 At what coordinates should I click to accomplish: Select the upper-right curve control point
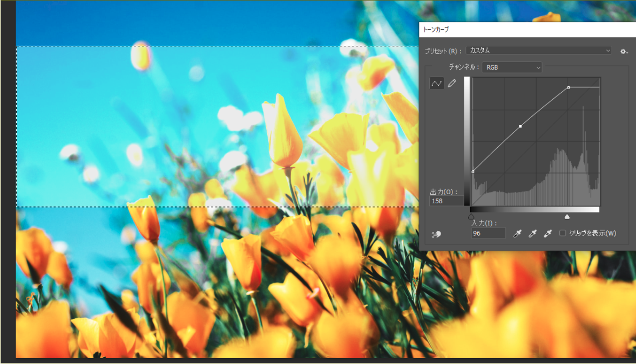(x=569, y=87)
